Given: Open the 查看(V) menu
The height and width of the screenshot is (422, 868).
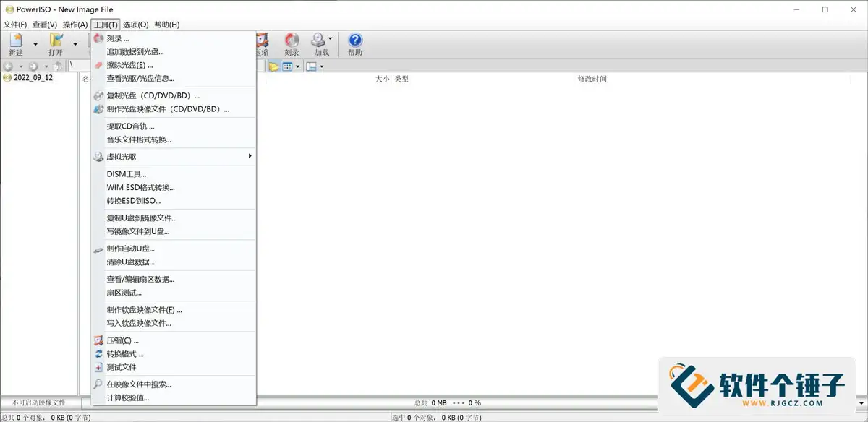Looking at the screenshot, I should coord(45,25).
